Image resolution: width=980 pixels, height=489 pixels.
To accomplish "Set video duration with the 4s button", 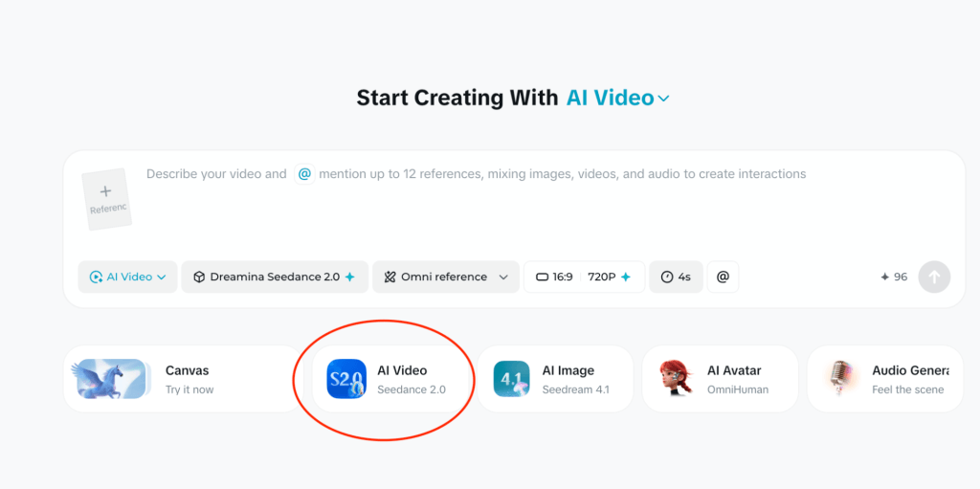I will pyautogui.click(x=676, y=277).
